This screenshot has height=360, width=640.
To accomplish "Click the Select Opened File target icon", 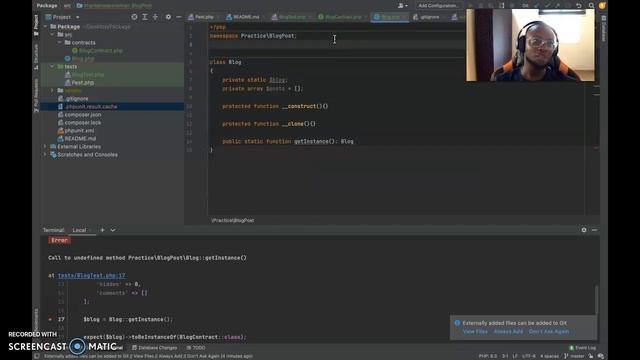I will (x=134, y=17).
